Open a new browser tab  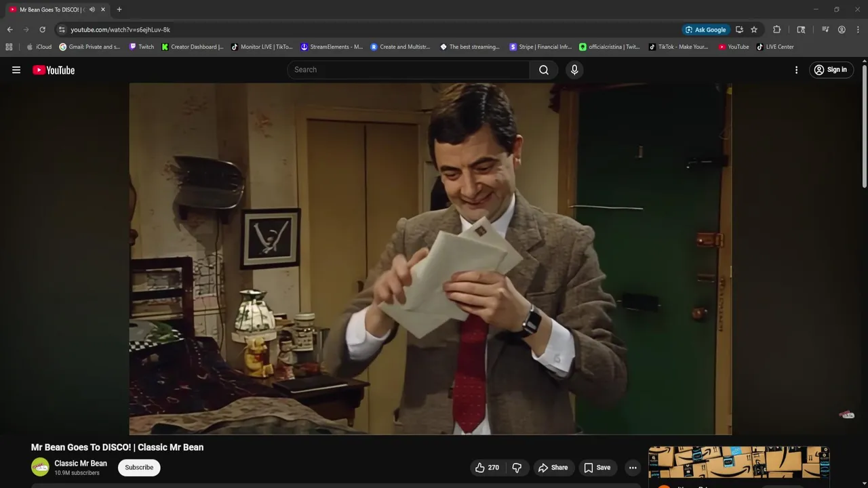[119, 9]
